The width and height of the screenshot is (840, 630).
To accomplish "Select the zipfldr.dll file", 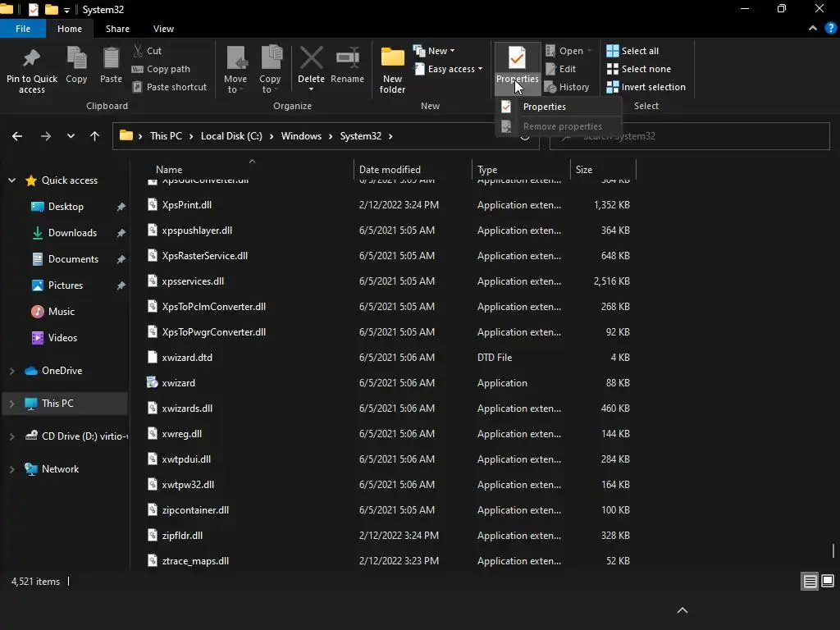I will pyautogui.click(x=182, y=535).
